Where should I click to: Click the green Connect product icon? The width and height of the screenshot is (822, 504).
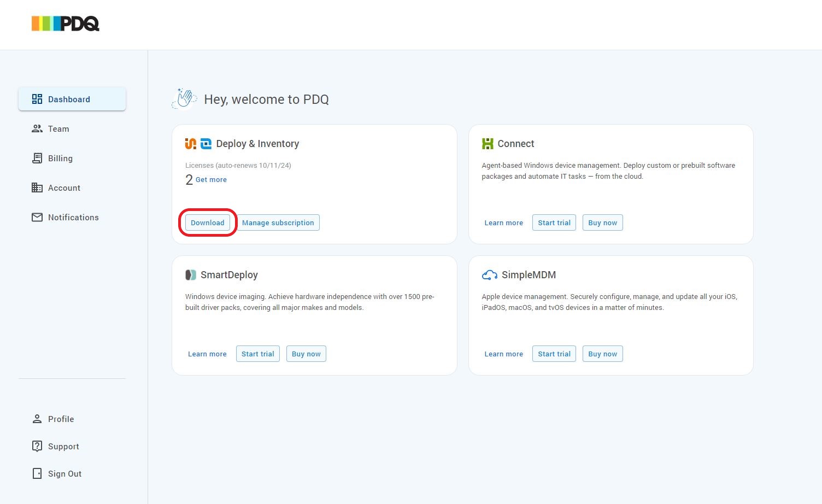click(x=488, y=143)
